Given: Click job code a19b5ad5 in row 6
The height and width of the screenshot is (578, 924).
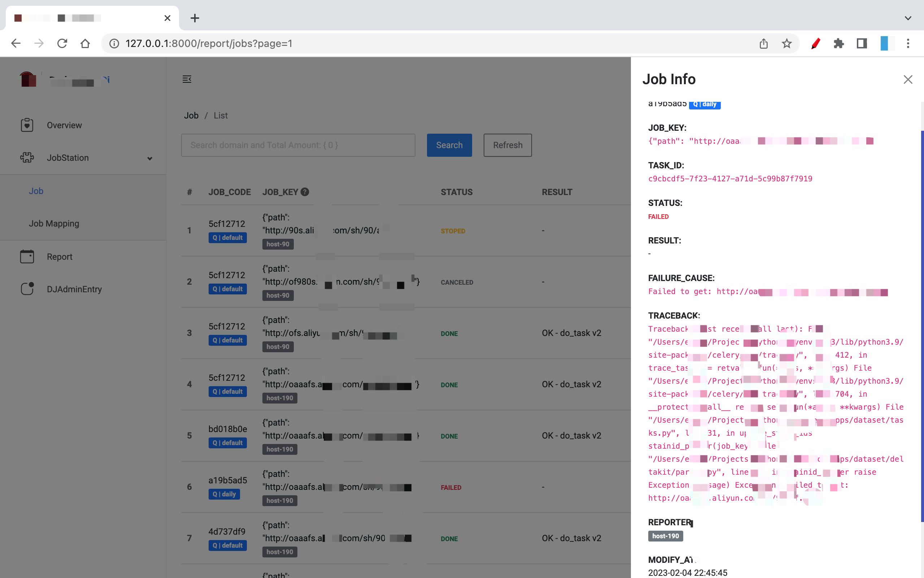Looking at the screenshot, I should click(227, 480).
